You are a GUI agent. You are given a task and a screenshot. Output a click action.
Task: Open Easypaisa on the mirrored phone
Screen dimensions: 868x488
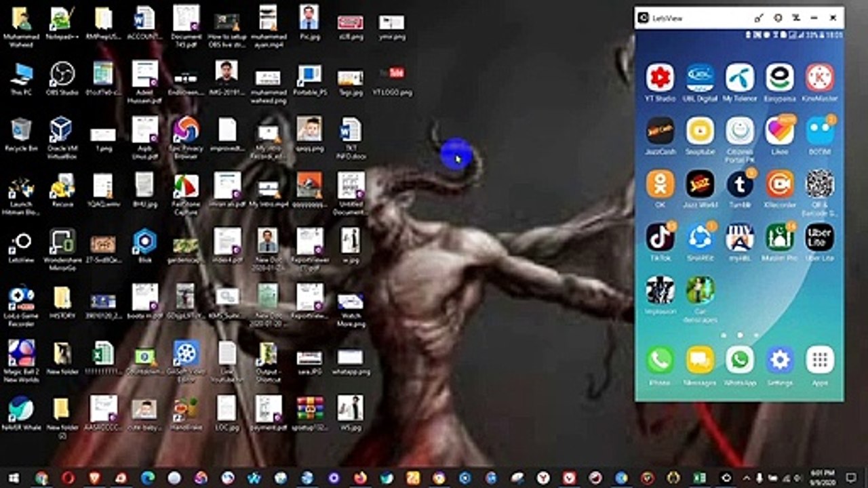[780, 78]
